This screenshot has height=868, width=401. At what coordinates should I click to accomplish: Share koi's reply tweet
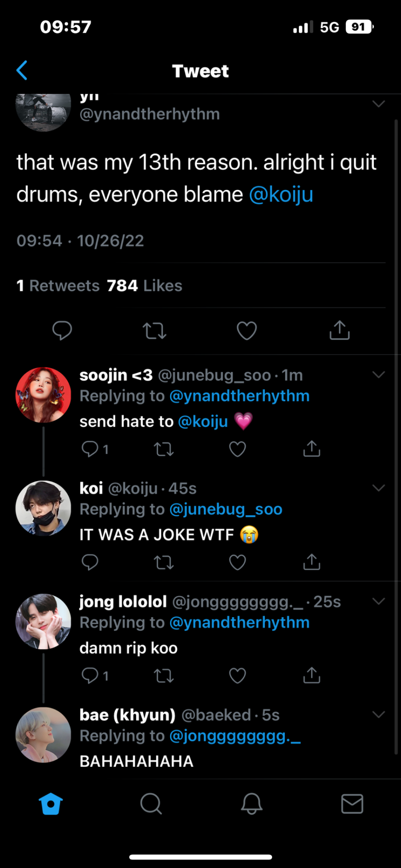(311, 562)
